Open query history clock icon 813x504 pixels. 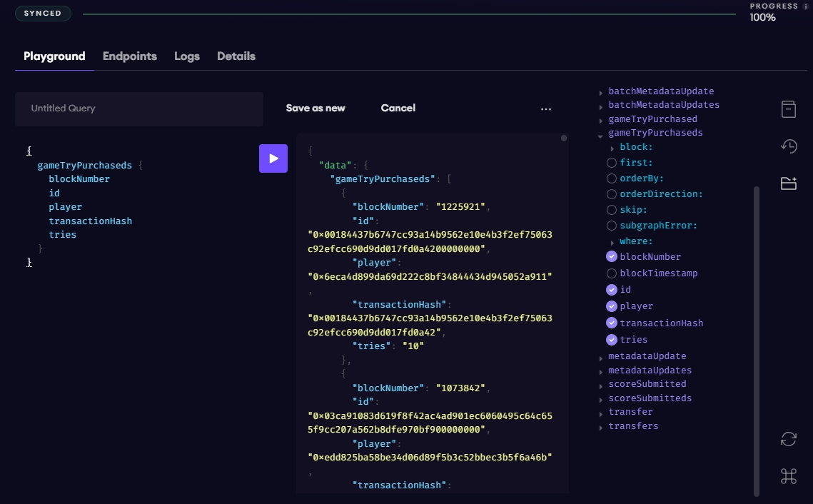click(788, 146)
